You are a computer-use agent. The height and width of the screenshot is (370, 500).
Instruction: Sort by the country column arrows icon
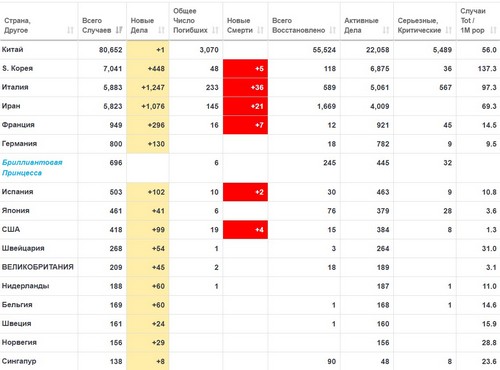[70, 30]
